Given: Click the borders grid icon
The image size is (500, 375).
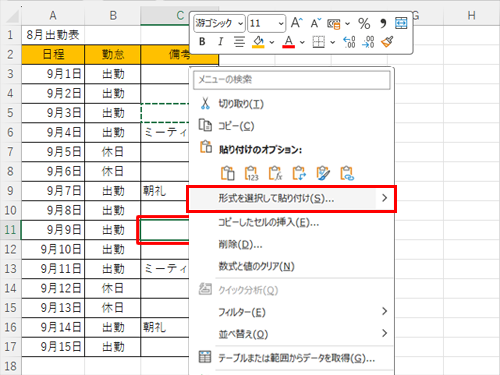Looking at the screenshot, I should [x=319, y=42].
